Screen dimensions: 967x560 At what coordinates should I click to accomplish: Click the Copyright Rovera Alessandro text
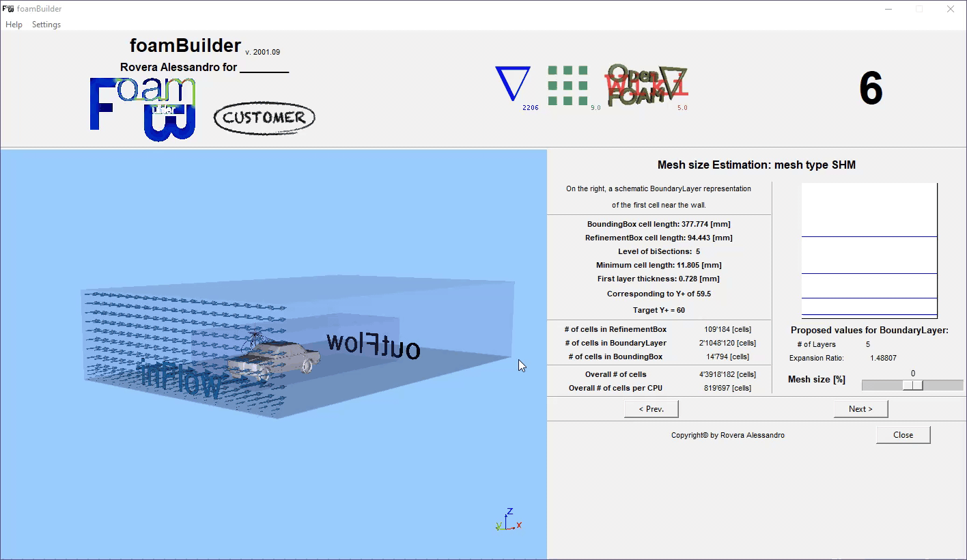728,435
